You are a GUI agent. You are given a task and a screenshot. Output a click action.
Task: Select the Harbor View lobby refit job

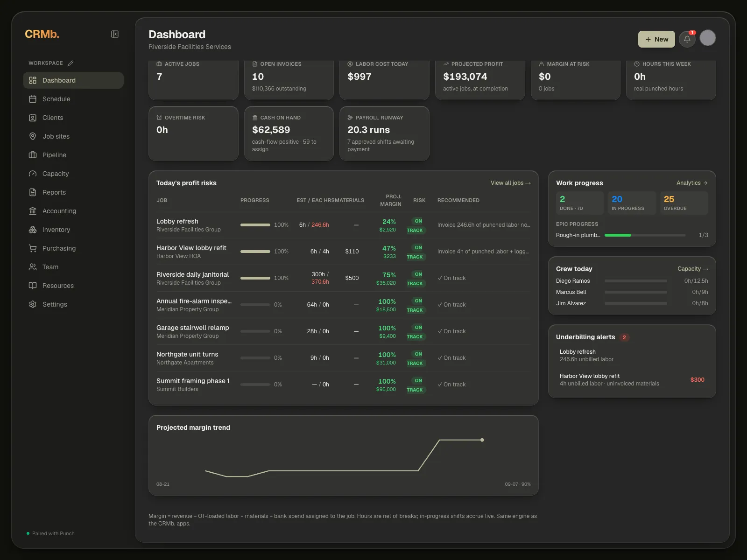tap(344, 252)
